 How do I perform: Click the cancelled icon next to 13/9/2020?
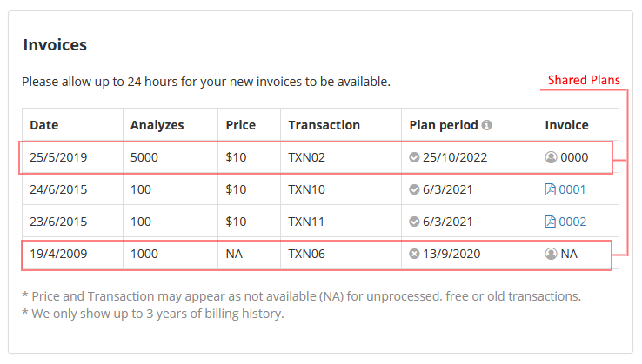(414, 254)
